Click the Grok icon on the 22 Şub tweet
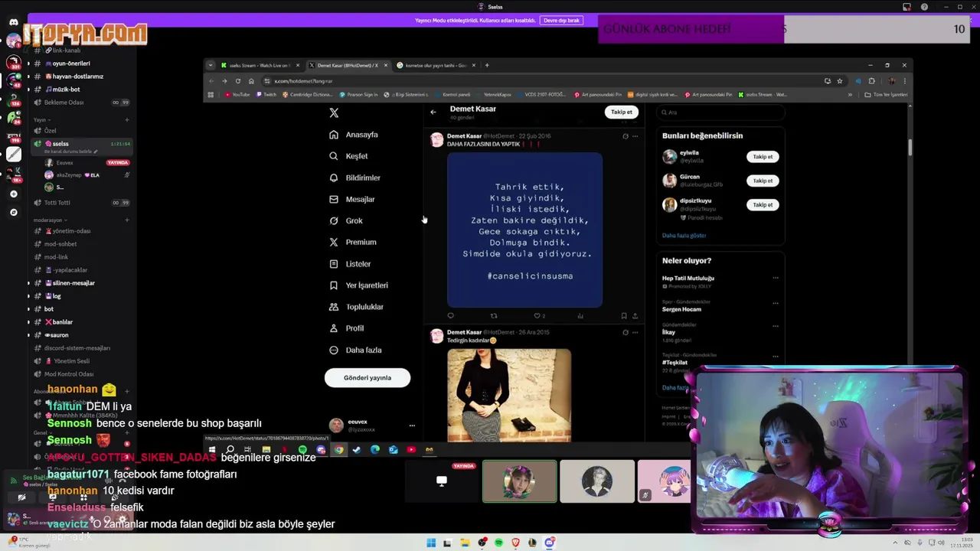The width and height of the screenshot is (980, 551). pyautogui.click(x=625, y=136)
